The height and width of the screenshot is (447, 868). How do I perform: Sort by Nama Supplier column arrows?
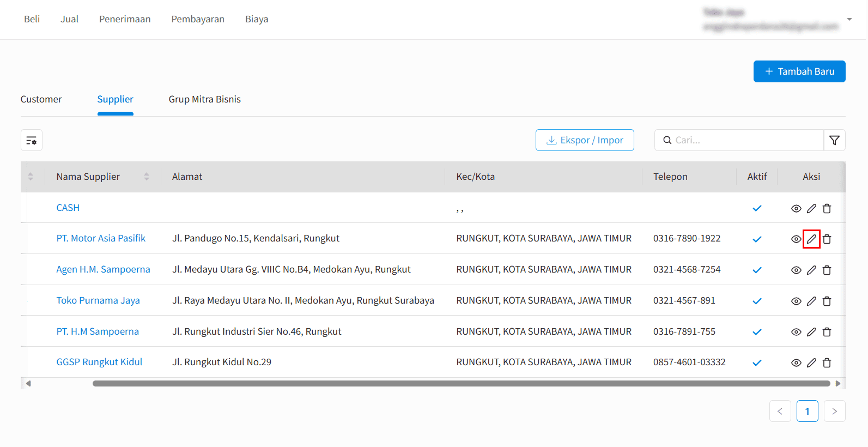coord(147,177)
